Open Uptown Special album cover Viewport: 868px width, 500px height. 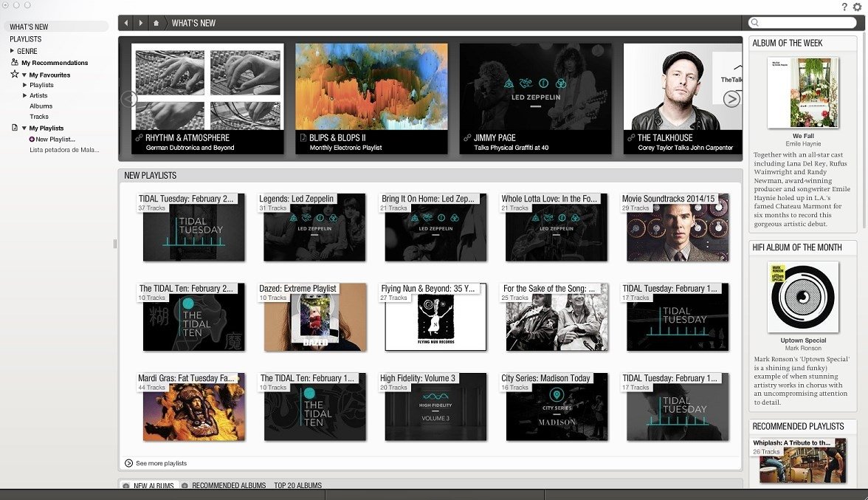(x=803, y=298)
